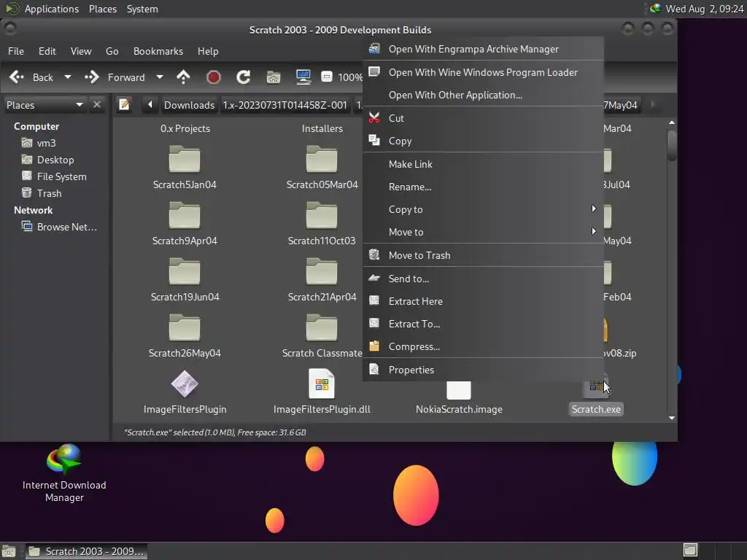The height and width of the screenshot is (560, 747).
Task: Open the Edit menu
Action: pyautogui.click(x=47, y=51)
